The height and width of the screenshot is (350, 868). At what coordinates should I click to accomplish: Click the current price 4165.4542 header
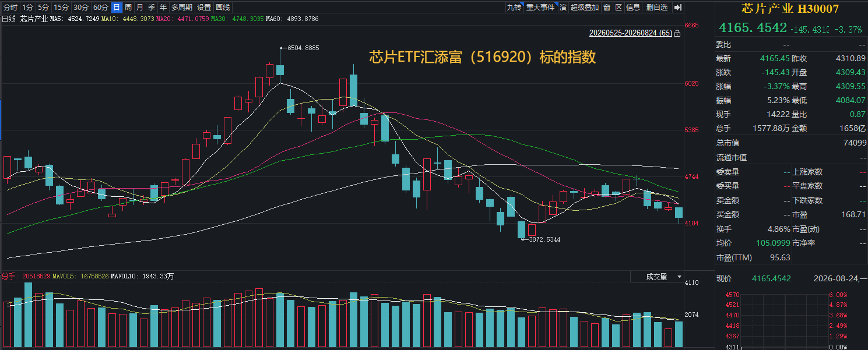tap(753, 28)
